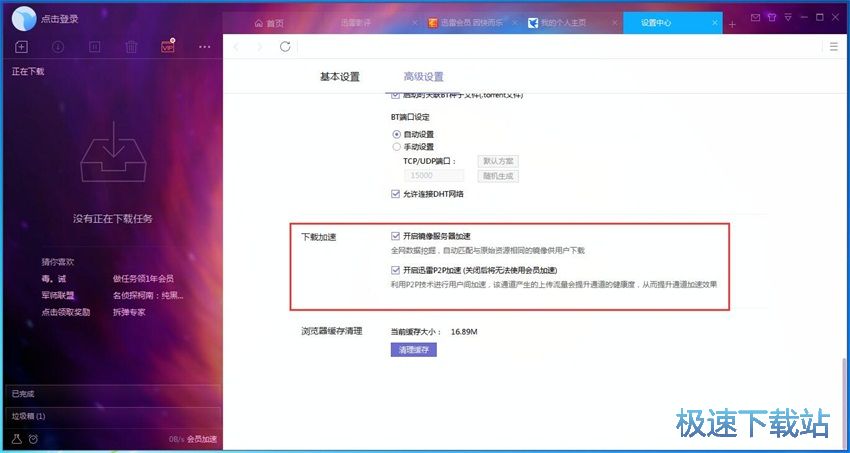
Task: Toggle 开启迅雷P2P加速 checkbox
Action: pos(395,270)
